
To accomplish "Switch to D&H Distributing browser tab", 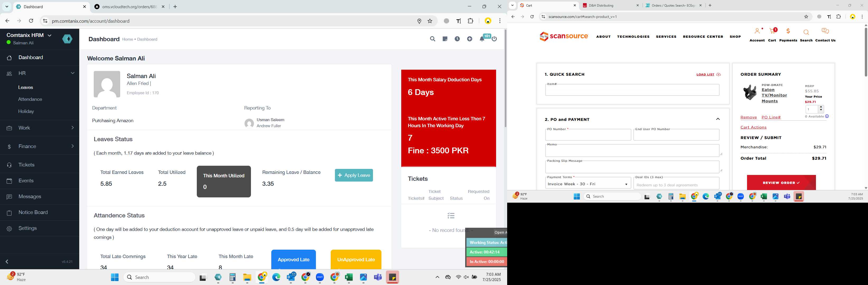I will coord(610,5).
